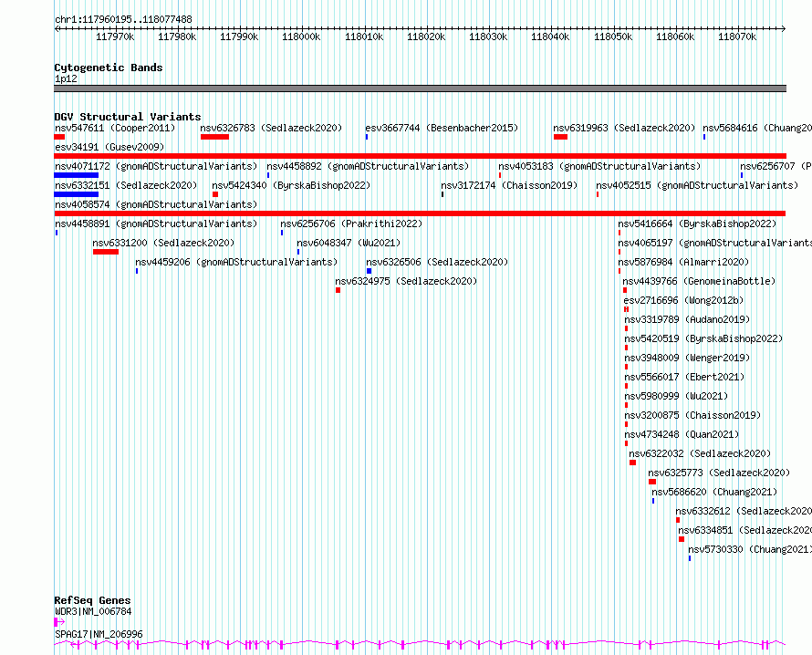The width and height of the screenshot is (812, 655).
Task: Open nsv5416664 (ByrskaBishop2022) label
Action: tap(697, 224)
